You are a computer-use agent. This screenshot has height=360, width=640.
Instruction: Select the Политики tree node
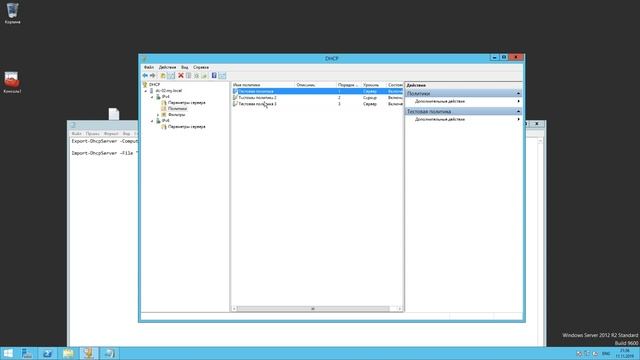tap(177, 109)
